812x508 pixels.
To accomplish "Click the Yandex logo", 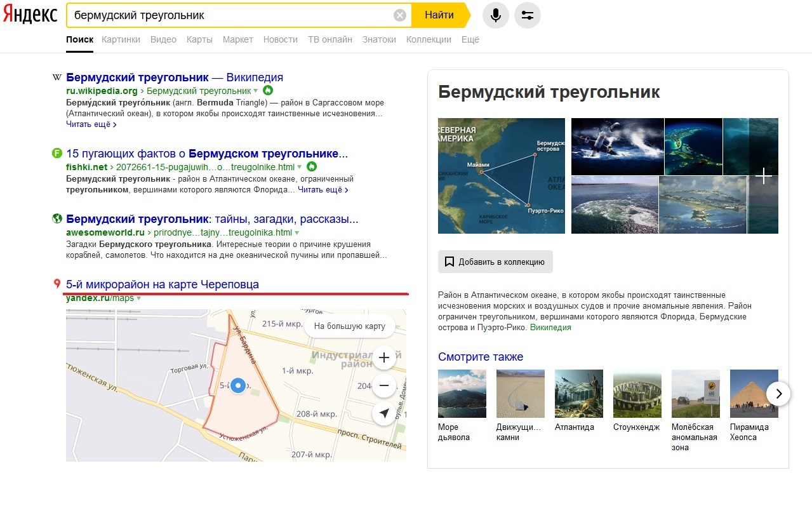I will [x=29, y=15].
